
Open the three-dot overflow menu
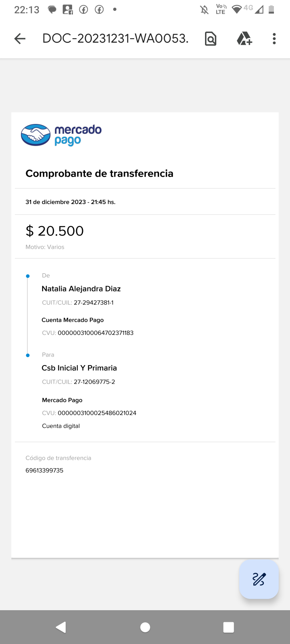point(274,39)
